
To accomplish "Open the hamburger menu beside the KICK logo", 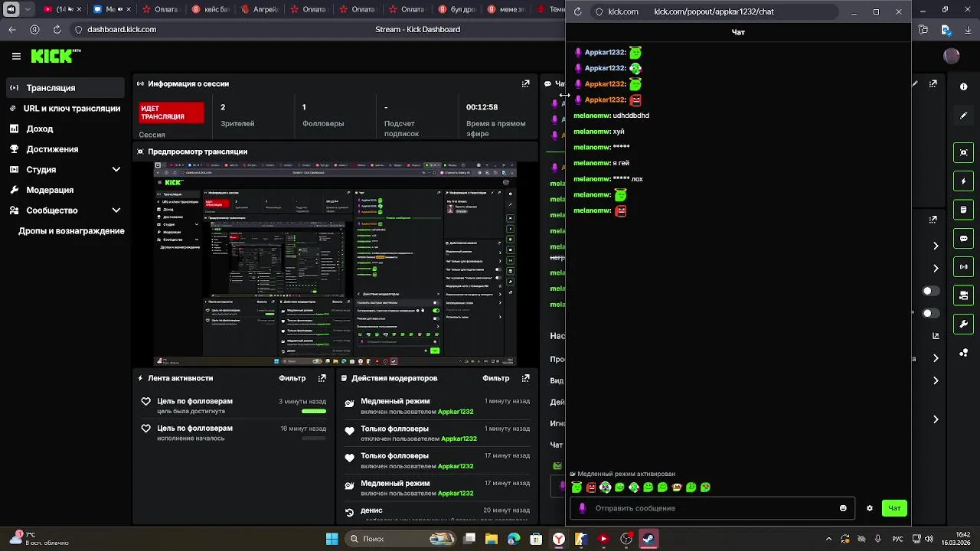I will (x=16, y=56).
